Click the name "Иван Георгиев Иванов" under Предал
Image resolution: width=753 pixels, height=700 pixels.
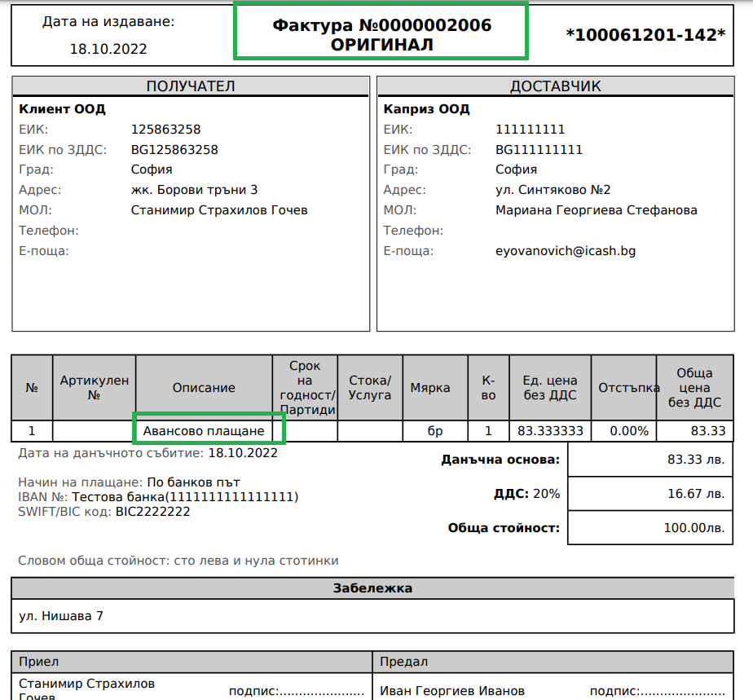pyautogui.click(x=452, y=691)
